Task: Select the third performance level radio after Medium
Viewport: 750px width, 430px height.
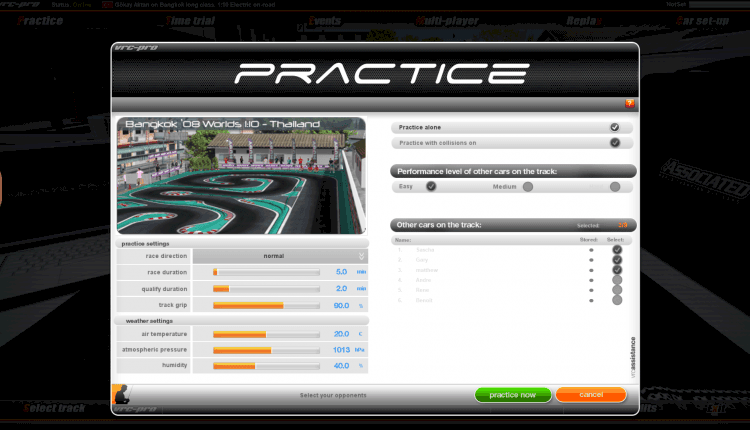Action: pyautogui.click(x=615, y=187)
